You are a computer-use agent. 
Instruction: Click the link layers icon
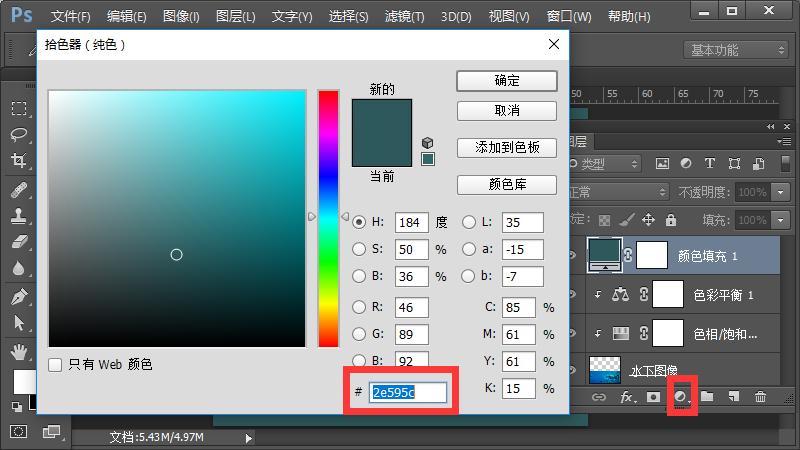pos(598,397)
